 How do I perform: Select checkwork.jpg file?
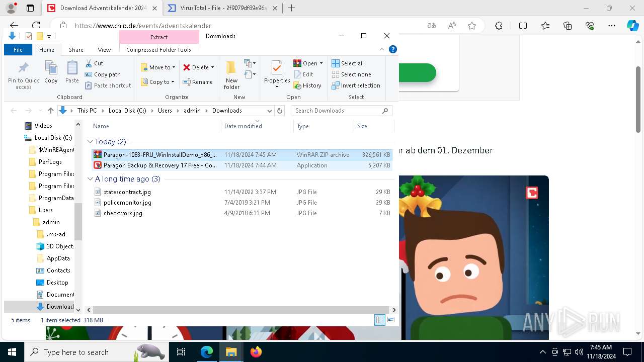[242, 213]
